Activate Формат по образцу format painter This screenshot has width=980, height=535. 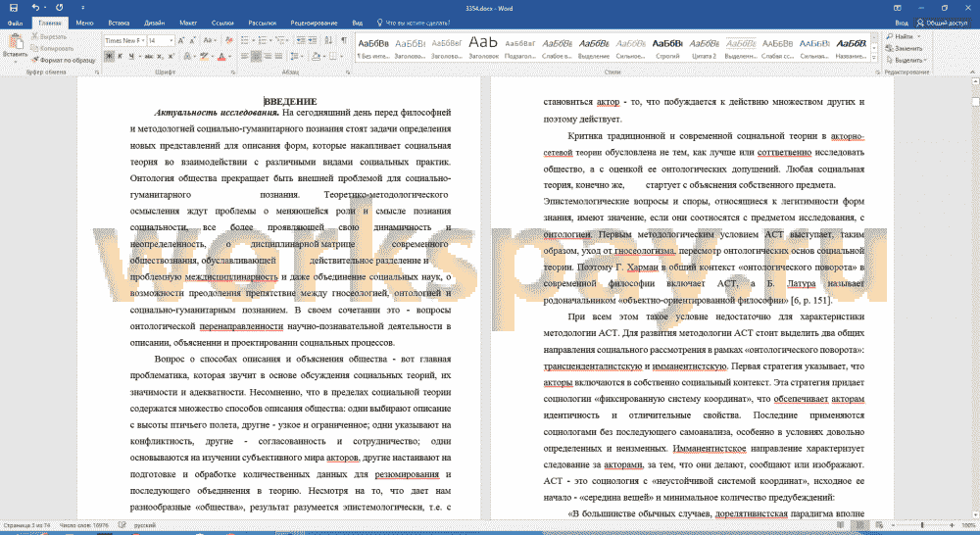coord(63,60)
